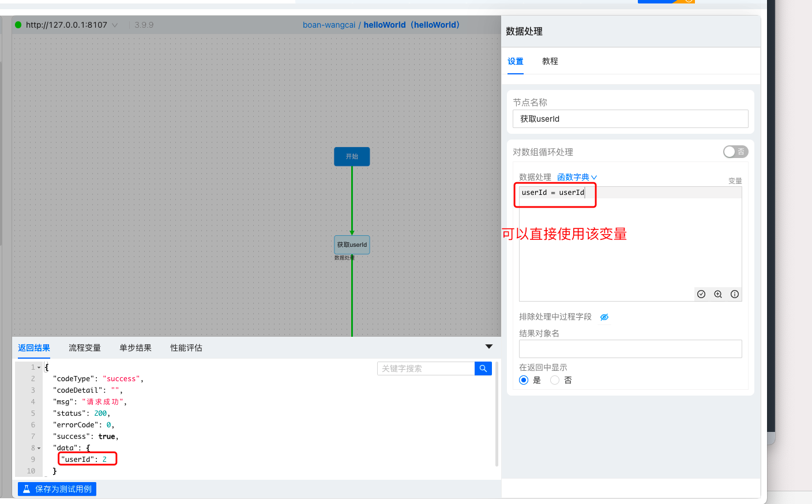The height and width of the screenshot is (504, 812).
Task: Open the server URL dropdown chevron
Action: point(115,25)
